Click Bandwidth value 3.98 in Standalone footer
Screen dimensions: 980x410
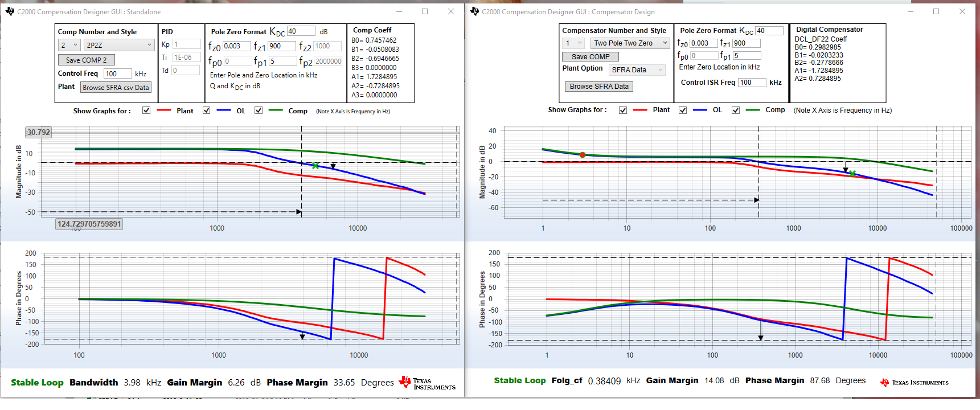point(132,383)
